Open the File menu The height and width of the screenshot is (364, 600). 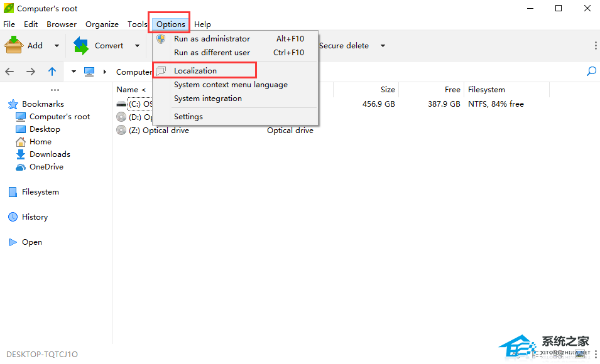pyautogui.click(x=9, y=24)
